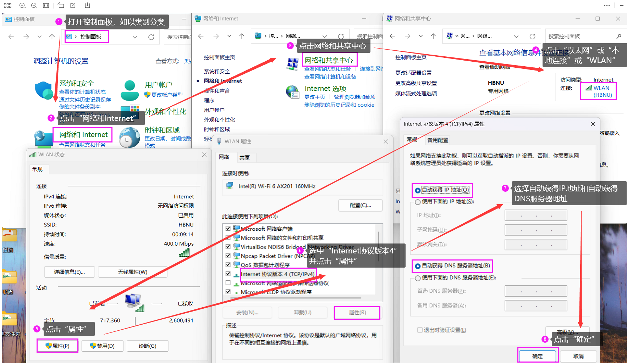The height and width of the screenshot is (364, 627).
Task: Switch to 网络 tab in WLAN 属性
Action: point(224,157)
